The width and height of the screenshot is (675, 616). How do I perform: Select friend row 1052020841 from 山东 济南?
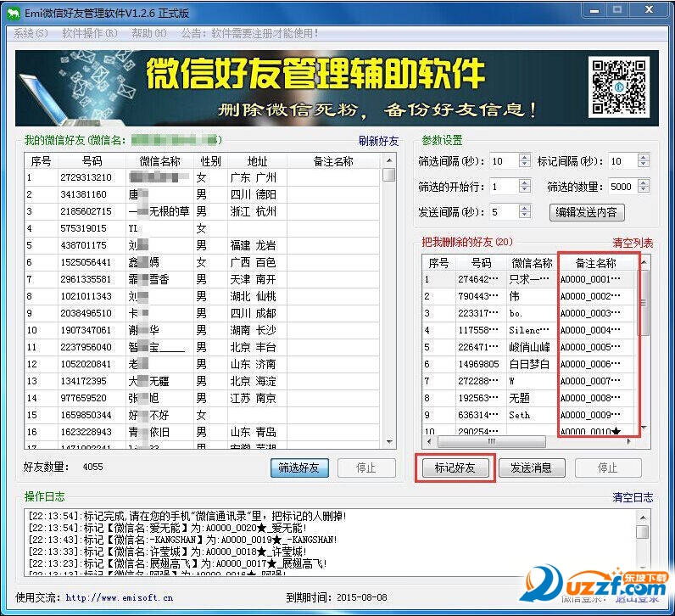tap(203, 365)
